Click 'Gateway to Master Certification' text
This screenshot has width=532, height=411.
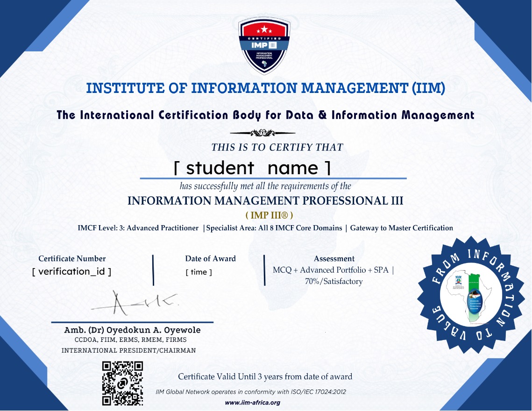tap(401, 228)
